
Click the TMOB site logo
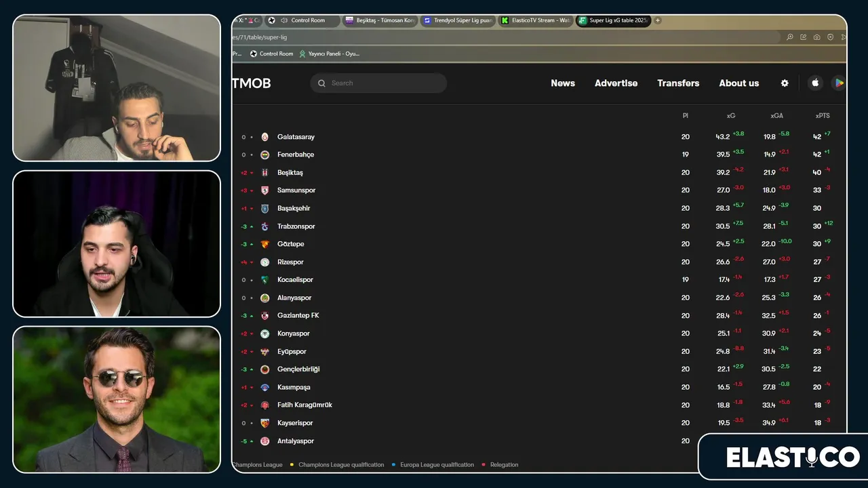(x=252, y=83)
